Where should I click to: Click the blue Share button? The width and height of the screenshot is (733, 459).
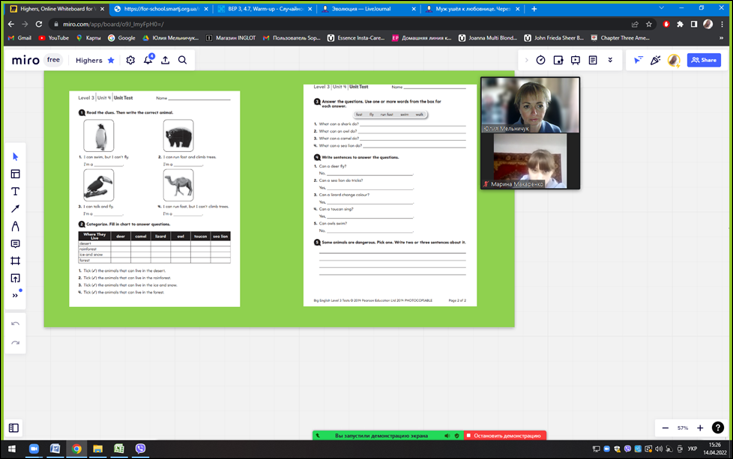click(704, 60)
